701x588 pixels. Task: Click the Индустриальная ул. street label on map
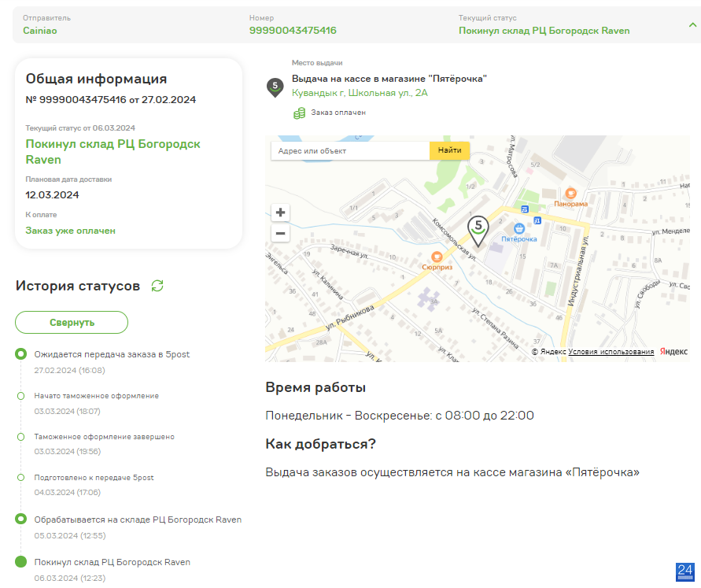[578, 271]
